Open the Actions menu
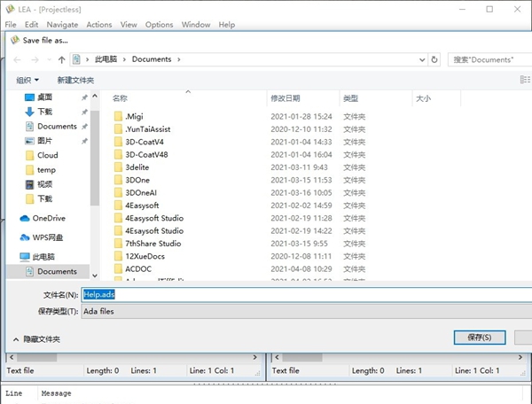 point(99,25)
